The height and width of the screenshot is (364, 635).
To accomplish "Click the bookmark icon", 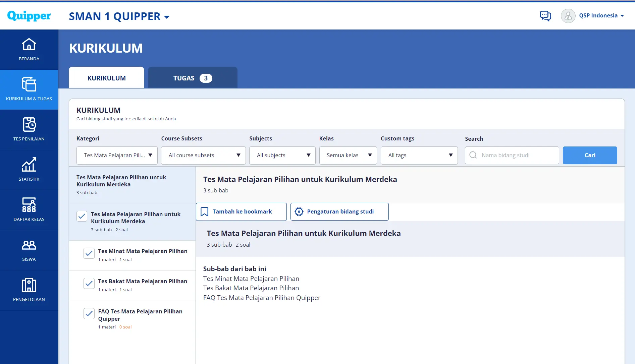I will [x=204, y=212].
